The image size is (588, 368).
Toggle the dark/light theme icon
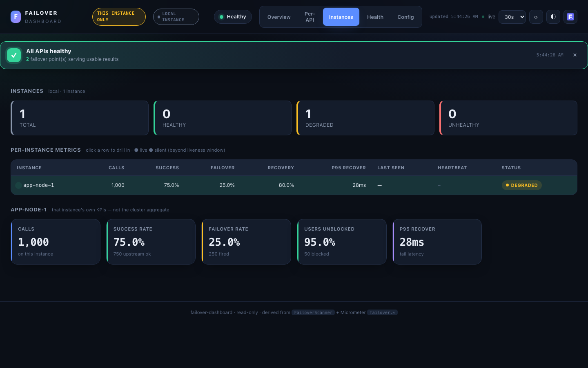(x=553, y=17)
